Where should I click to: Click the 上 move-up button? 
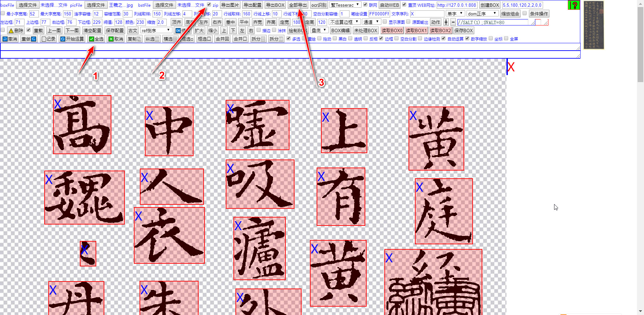click(x=224, y=30)
